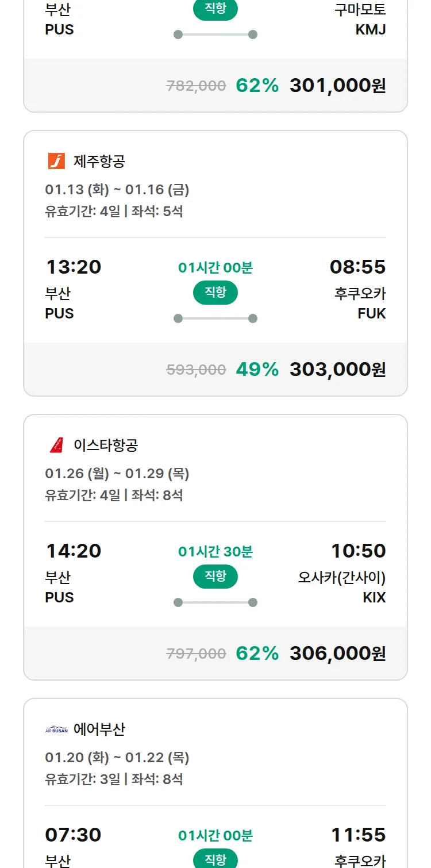Open the 이스타항공 airline name

coord(106,445)
